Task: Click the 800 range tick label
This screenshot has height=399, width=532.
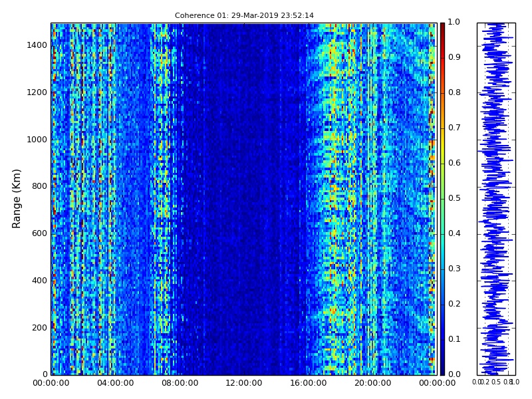Action: (39, 186)
